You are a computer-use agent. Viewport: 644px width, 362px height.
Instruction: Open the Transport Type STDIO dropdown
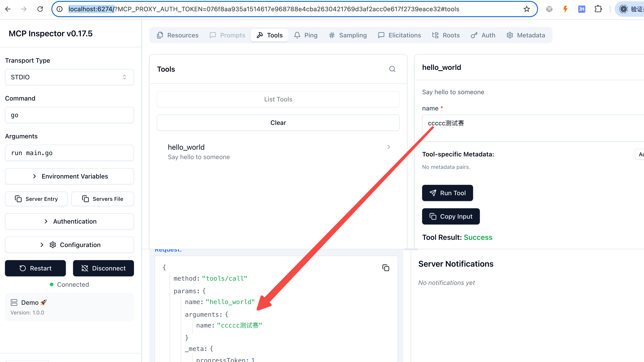pyautogui.click(x=69, y=77)
